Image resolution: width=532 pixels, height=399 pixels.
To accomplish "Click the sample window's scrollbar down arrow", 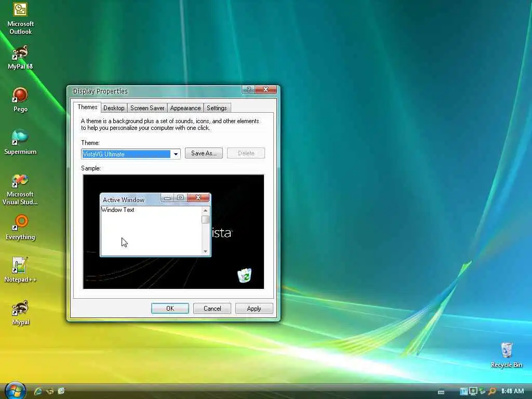I will pyautogui.click(x=205, y=251).
